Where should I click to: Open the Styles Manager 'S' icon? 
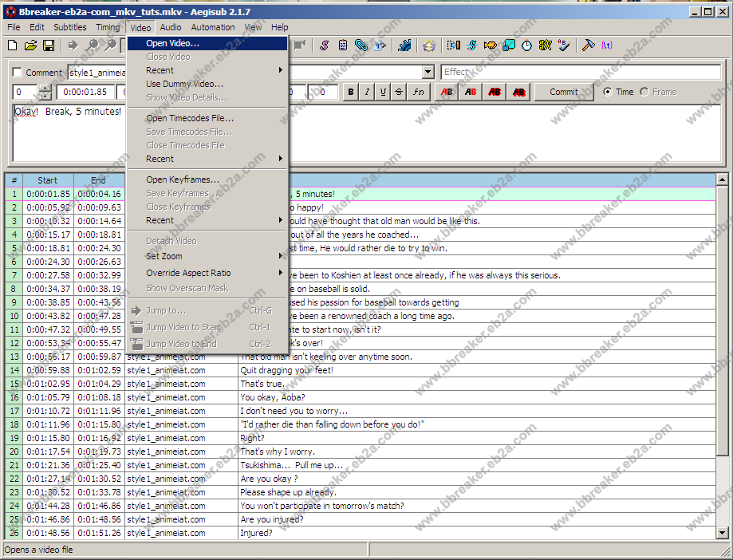click(x=325, y=46)
